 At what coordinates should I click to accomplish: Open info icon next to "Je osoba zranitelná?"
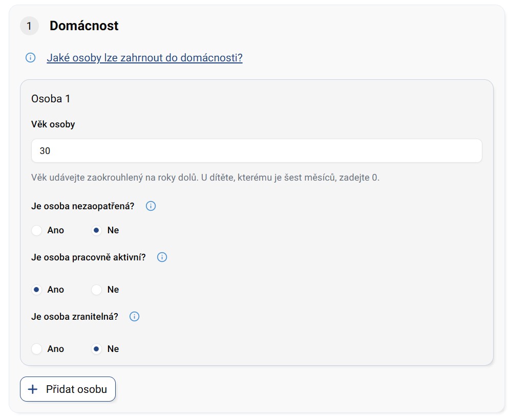point(134,317)
